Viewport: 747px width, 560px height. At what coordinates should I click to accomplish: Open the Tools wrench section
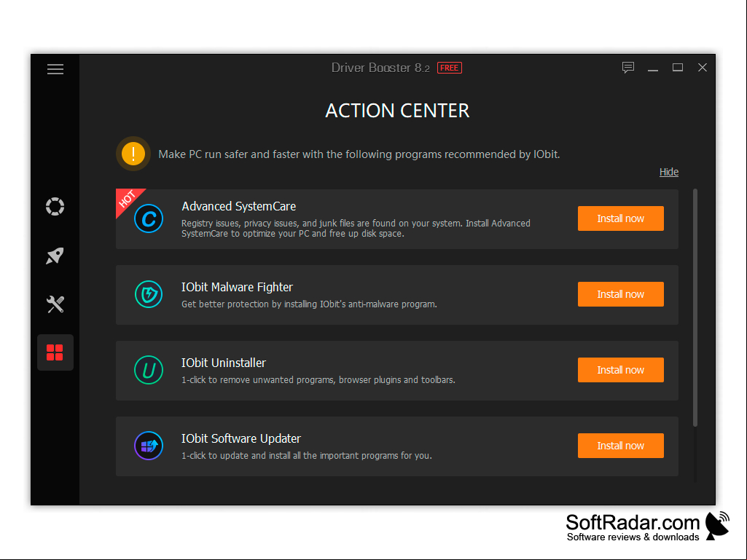pyautogui.click(x=55, y=304)
